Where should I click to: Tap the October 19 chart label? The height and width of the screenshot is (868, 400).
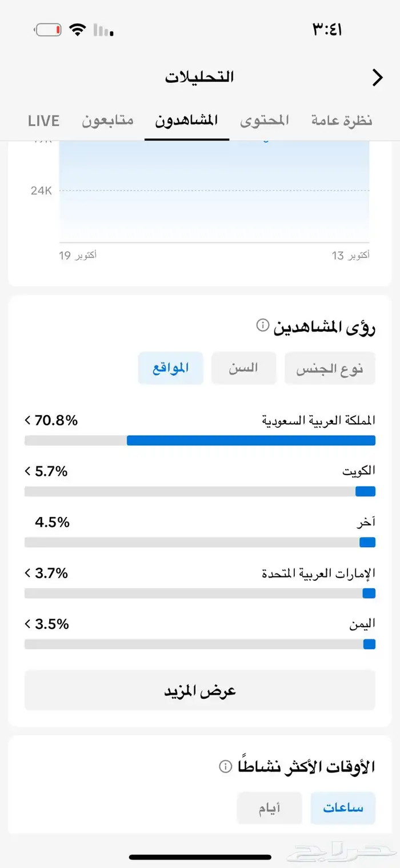[76, 255]
